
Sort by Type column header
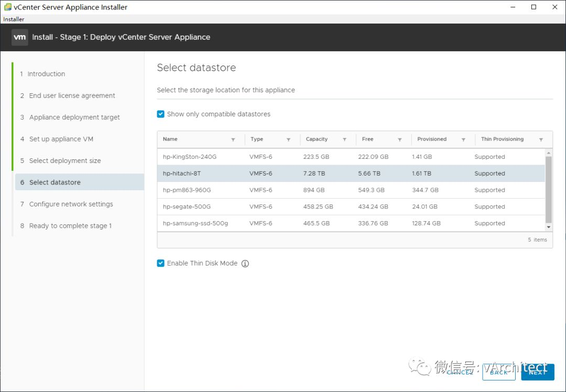click(257, 139)
